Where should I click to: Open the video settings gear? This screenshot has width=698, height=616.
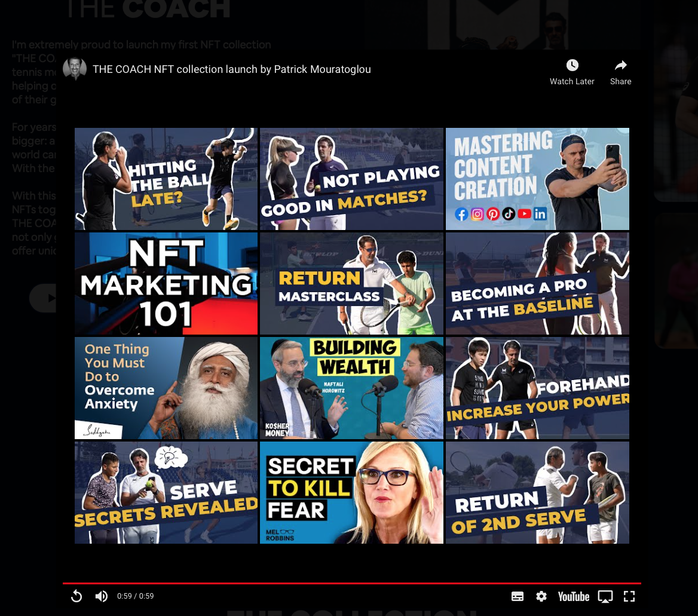[541, 596]
